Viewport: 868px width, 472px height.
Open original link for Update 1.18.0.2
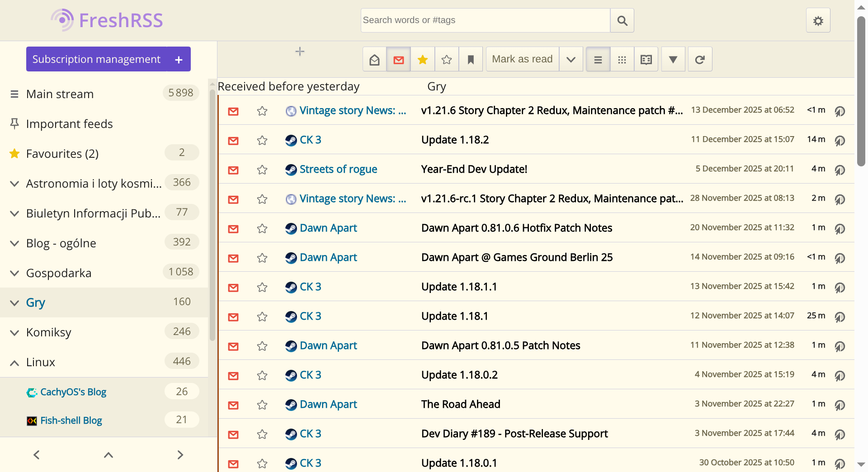[840, 375]
